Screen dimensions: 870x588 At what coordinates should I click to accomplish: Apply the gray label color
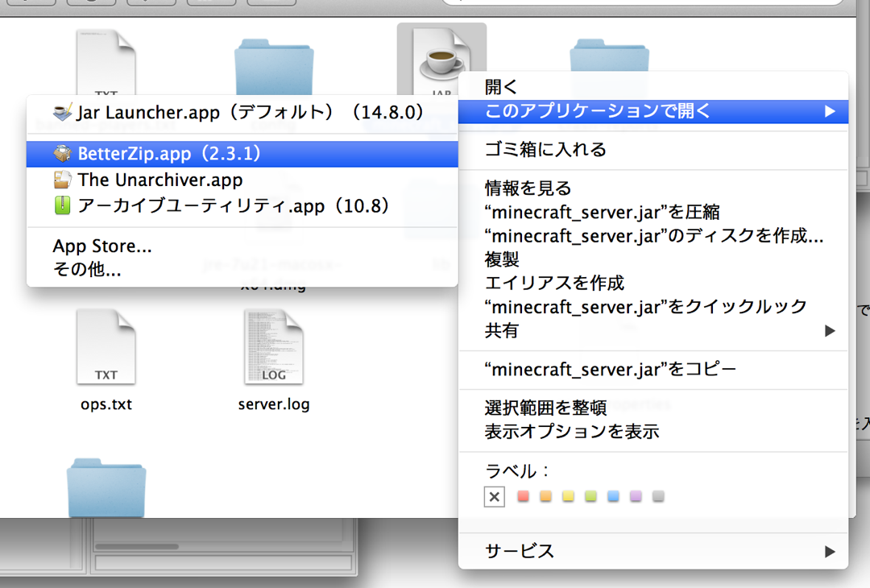click(658, 496)
